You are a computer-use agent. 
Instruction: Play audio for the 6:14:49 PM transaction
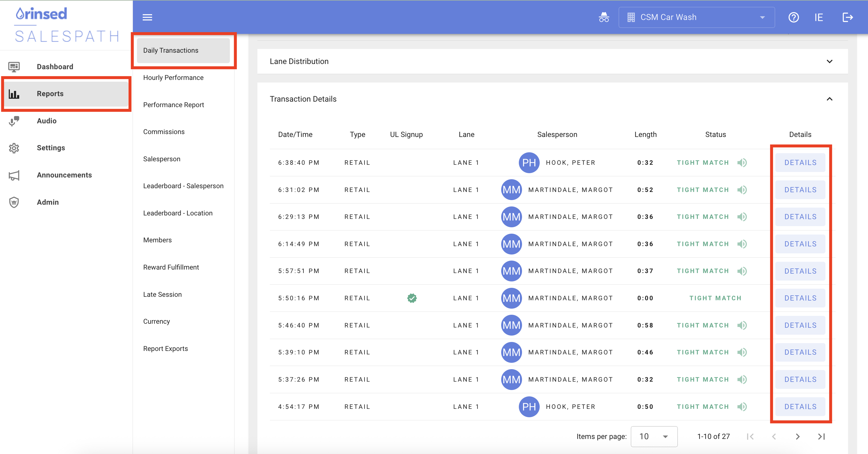[x=742, y=244]
